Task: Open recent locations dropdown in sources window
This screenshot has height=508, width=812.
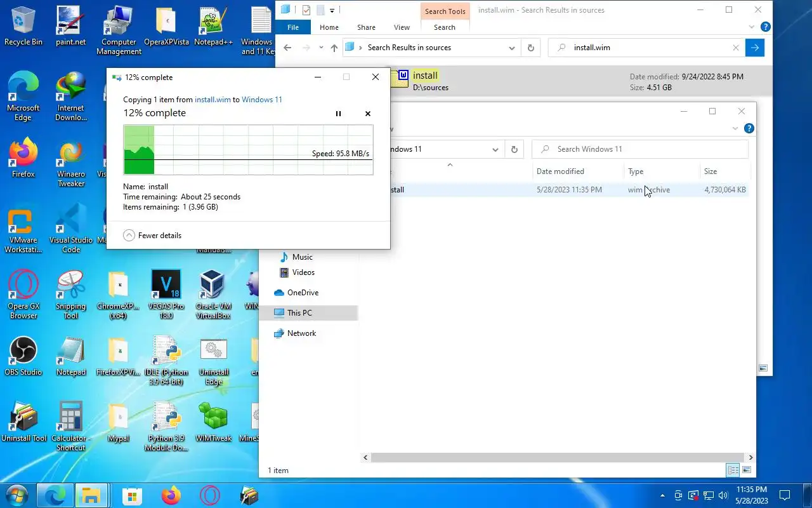Action: [321, 48]
